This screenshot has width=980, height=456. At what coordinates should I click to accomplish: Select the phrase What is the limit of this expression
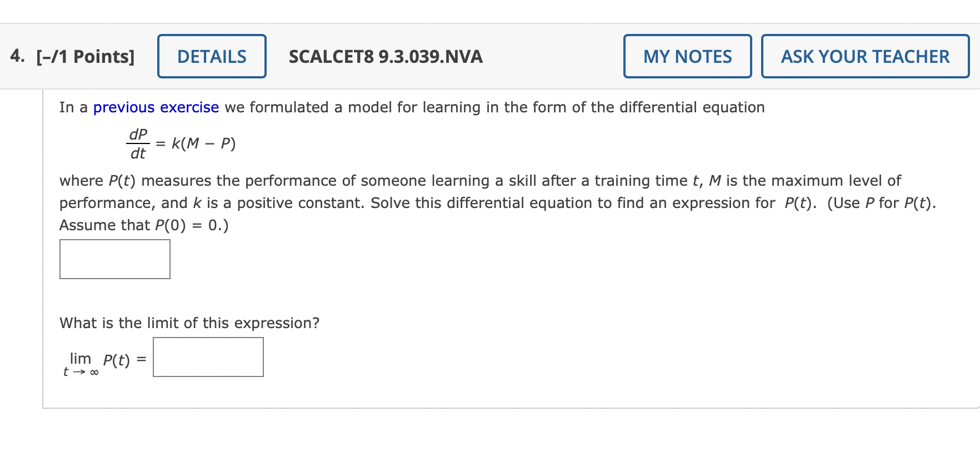click(189, 323)
